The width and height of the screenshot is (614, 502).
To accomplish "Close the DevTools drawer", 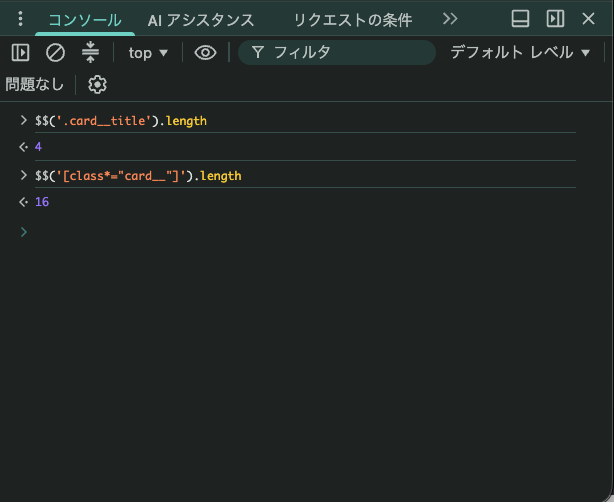I will [x=588, y=19].
